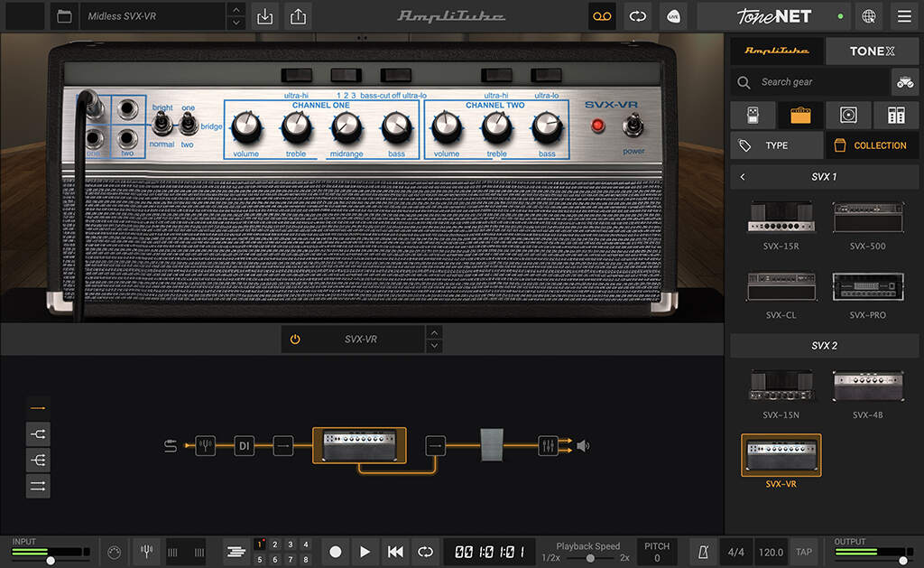Toggle the power switch on the SVX-VR amp
The image size is (924, 568).
(634, 126)
